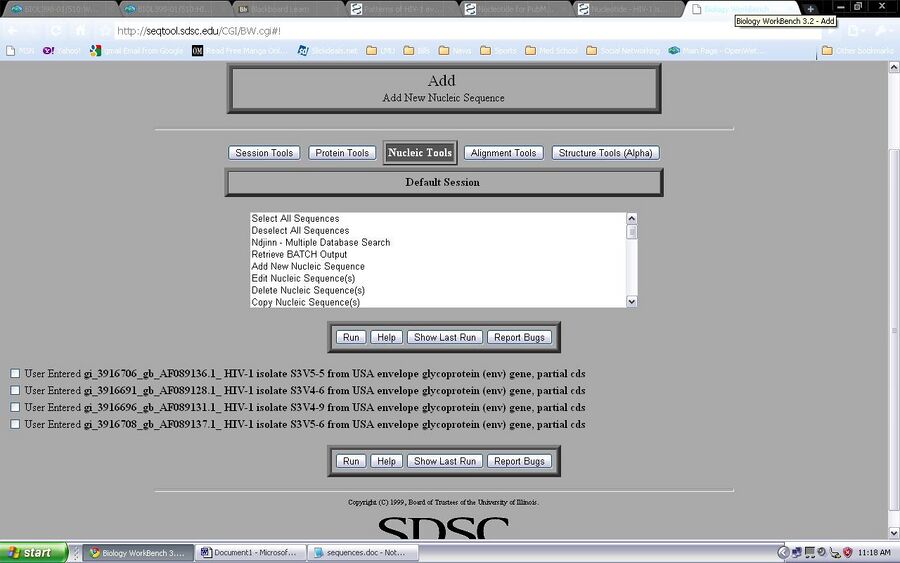Open sequences.doc Notepad from taskbar
The width and height of the screenshot is (900, 563).
click(361, 552)
